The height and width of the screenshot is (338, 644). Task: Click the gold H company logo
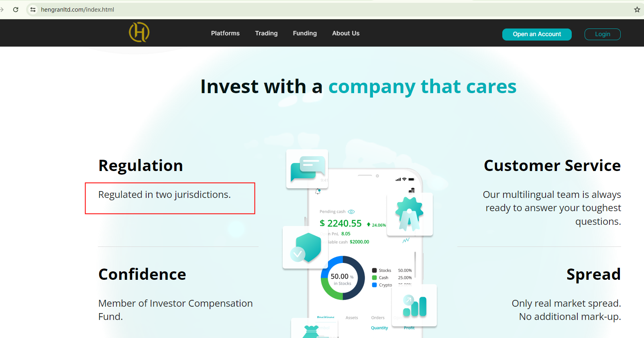pyautogui.click(x=139, y=33)
